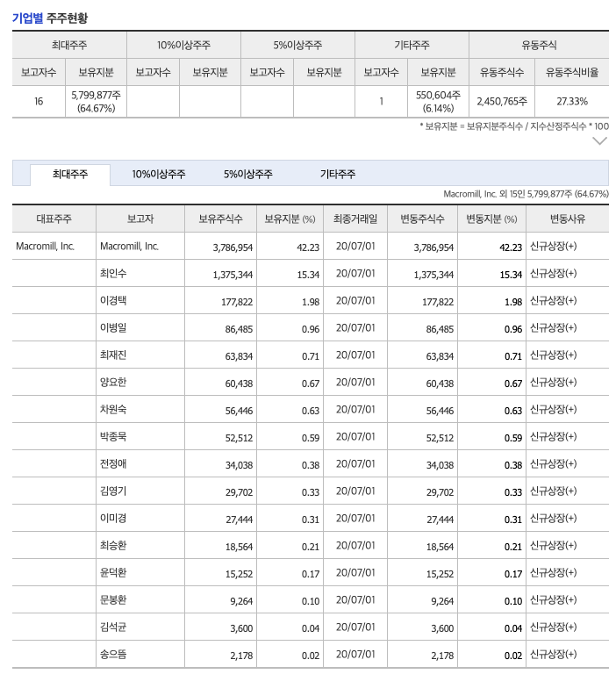Click the 550,604주 (6.14%) summary cell
This screenshot has height=674, width=616.
(x=438, y=102)
